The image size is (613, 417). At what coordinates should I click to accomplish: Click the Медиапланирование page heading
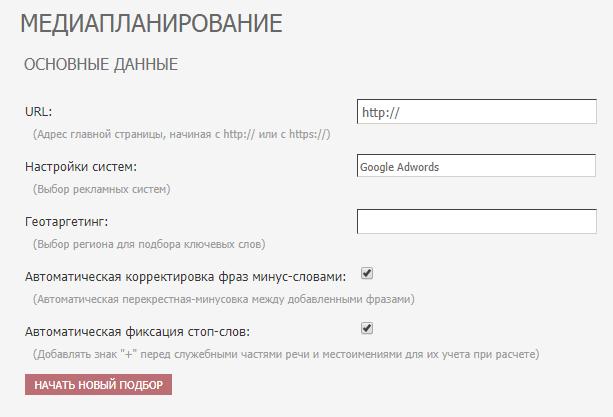151,23
